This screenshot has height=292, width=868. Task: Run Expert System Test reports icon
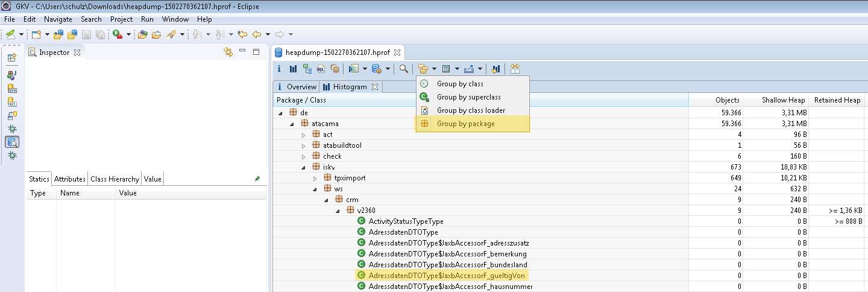pos(354,69)
